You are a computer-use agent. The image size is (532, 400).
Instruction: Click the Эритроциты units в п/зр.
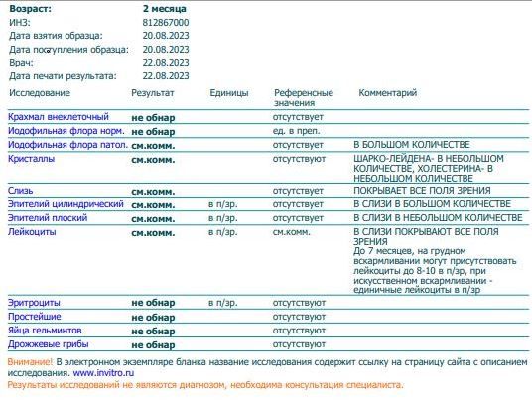pyautogui.click(x=223, y=303)
